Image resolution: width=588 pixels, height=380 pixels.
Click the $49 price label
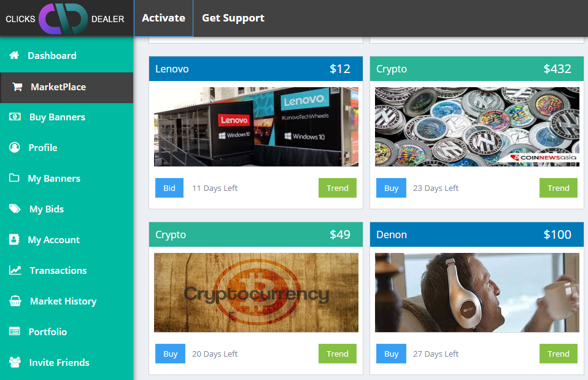(x=340, y=235)
